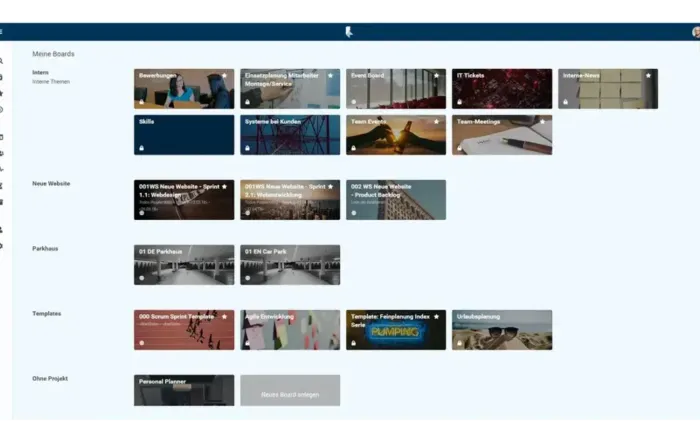The height and width of the screenshot is (441, 700).
Task: Click lock icon on Agile Entwicklung board
Action: [x=247, y=343]
